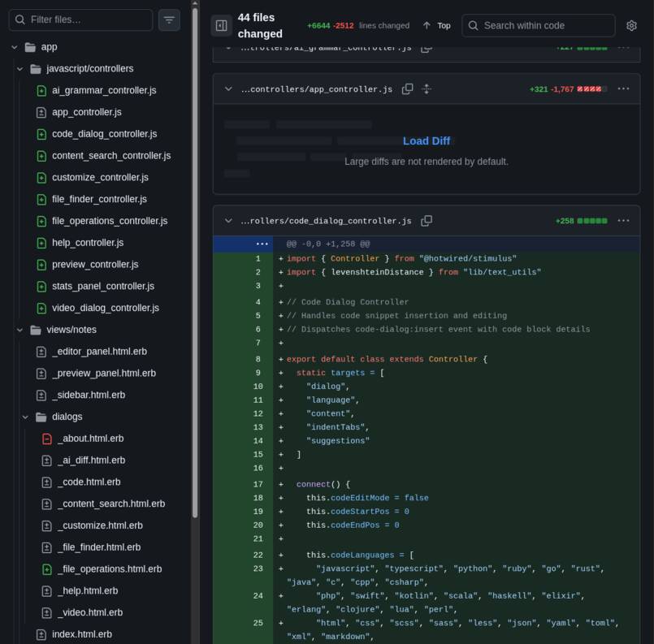Toggle the file tree panel visibility icon
Image resolution: width=654 pixels, height=644 pixels.
pyautogui.click(x=220, y=25)
